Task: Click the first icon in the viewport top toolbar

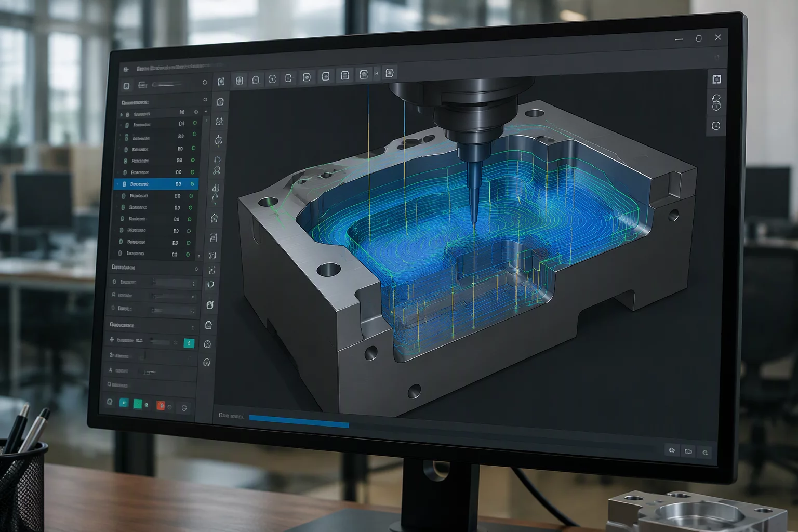Action: (239, 81)
